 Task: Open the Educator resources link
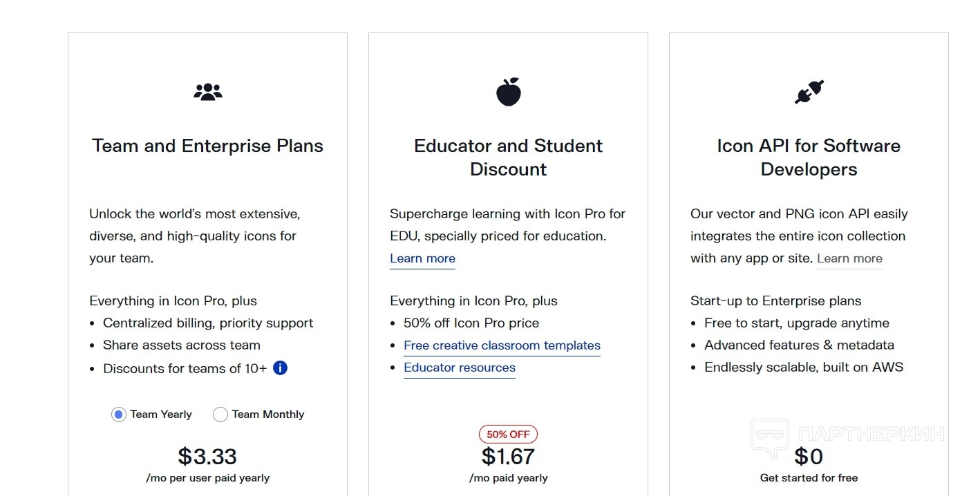point(460,368)
